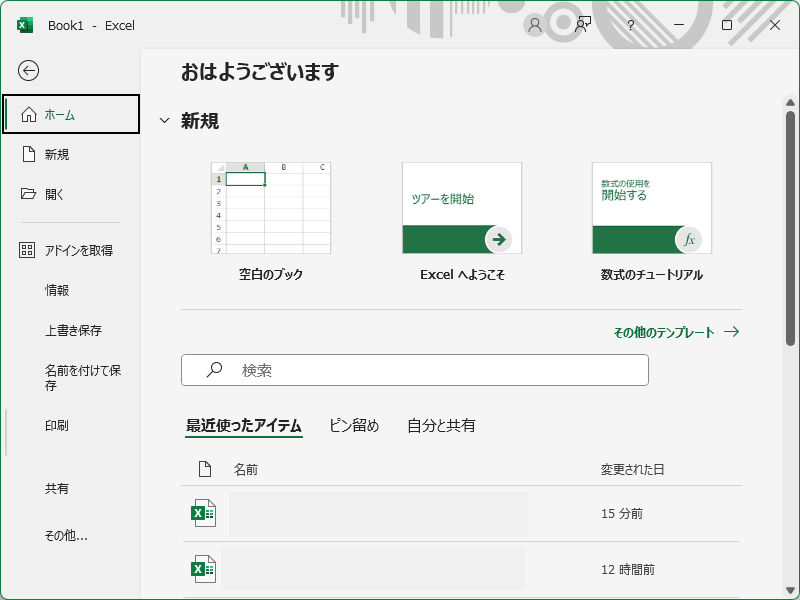Viewport: 800px width, 600px height.
Task: Open the 開く page in the sidebar
Action: (71, 194)
